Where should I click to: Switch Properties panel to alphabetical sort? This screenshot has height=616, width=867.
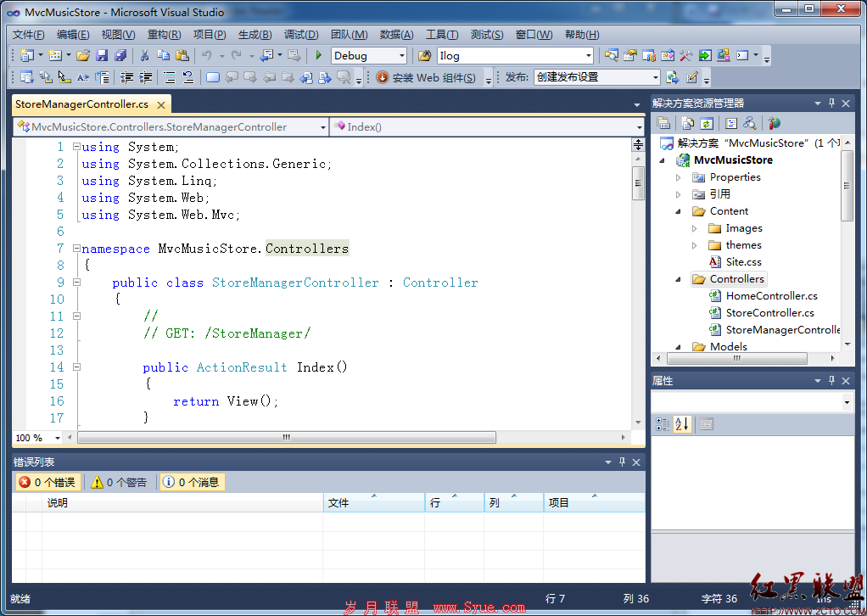pos(682,424)
